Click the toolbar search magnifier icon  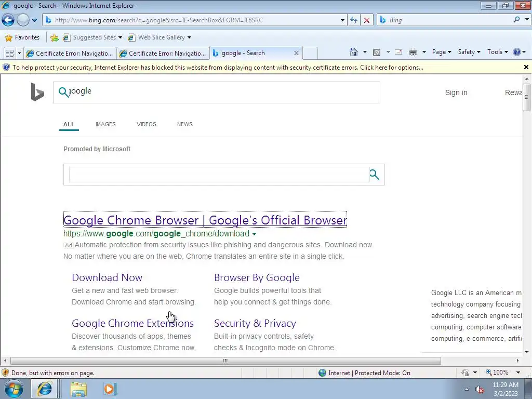tap(517, 20)
